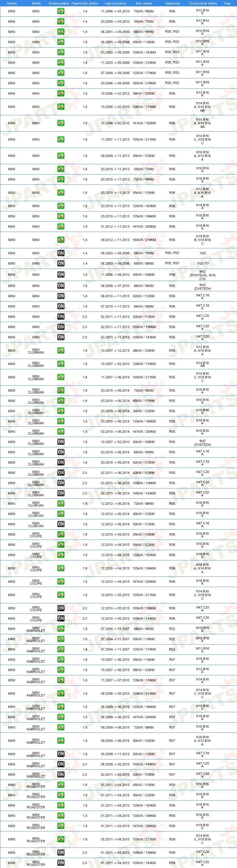Image resolution: width=237 pixels, height=868 pixels.
Task: Click the diesel ON icon in the 1ND-TV row
Action: point(61,263)
